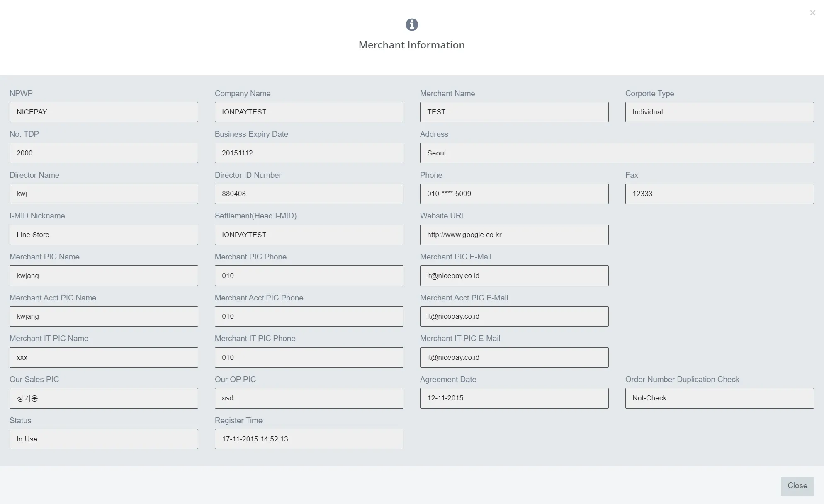Click the Status field showing In Use
824x504 pixels.
(104, 439)
